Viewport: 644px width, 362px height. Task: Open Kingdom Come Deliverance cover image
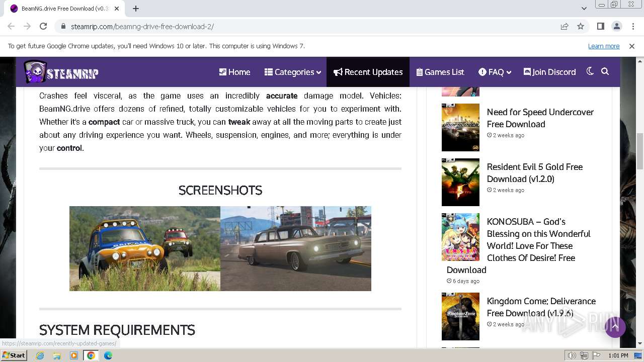click(460, 316)
